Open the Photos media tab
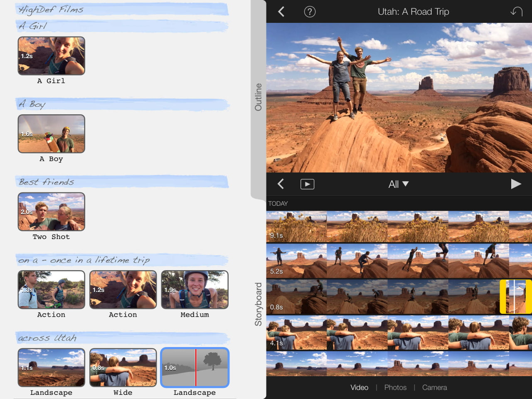 coord(395,387)
